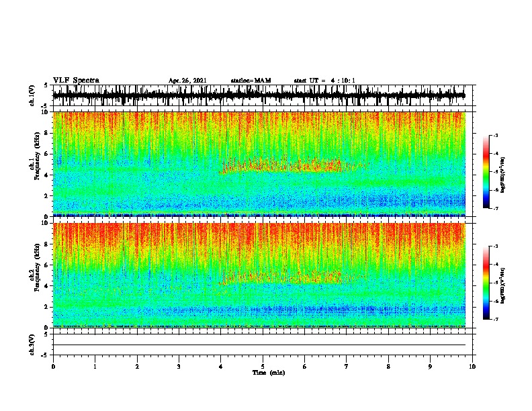Click the 'VLF Spectra' plot title
The width and height of the screenshot is (532, 411).
coord(76,81)
